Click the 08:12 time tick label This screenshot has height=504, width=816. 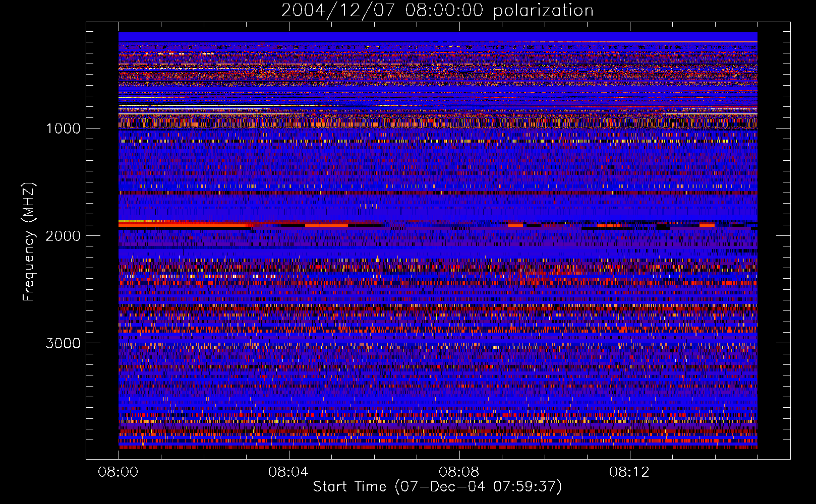629,472
